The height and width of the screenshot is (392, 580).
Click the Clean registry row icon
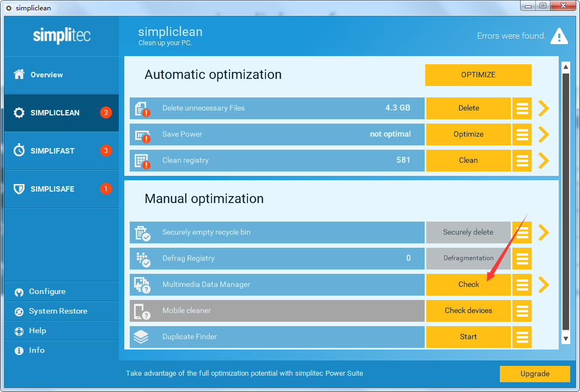[142, 161]
